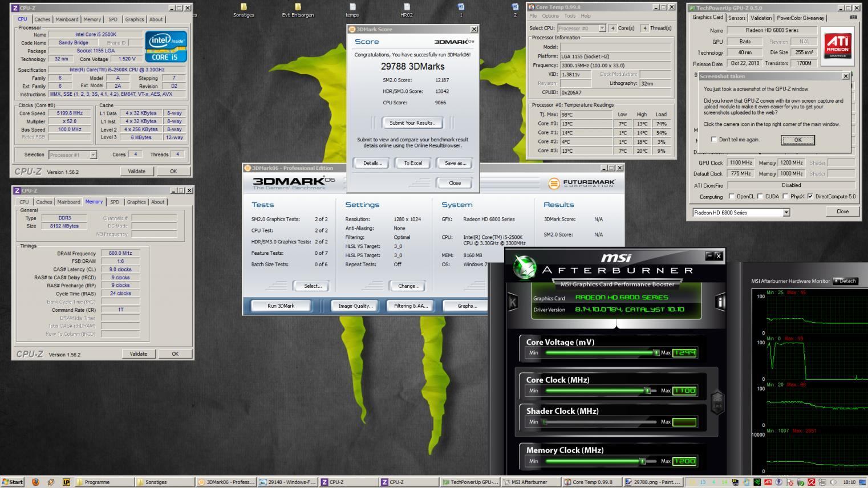Open the PowerColor Giveaway tab in GPU-Z
Image resolution: width=868 pixels, height=488 pixels.
click(801, 18)
